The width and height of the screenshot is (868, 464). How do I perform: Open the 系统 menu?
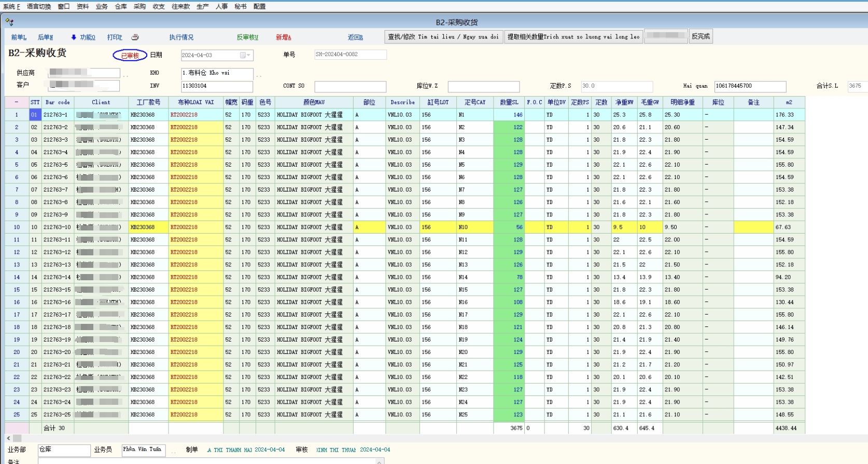[11, 6]
